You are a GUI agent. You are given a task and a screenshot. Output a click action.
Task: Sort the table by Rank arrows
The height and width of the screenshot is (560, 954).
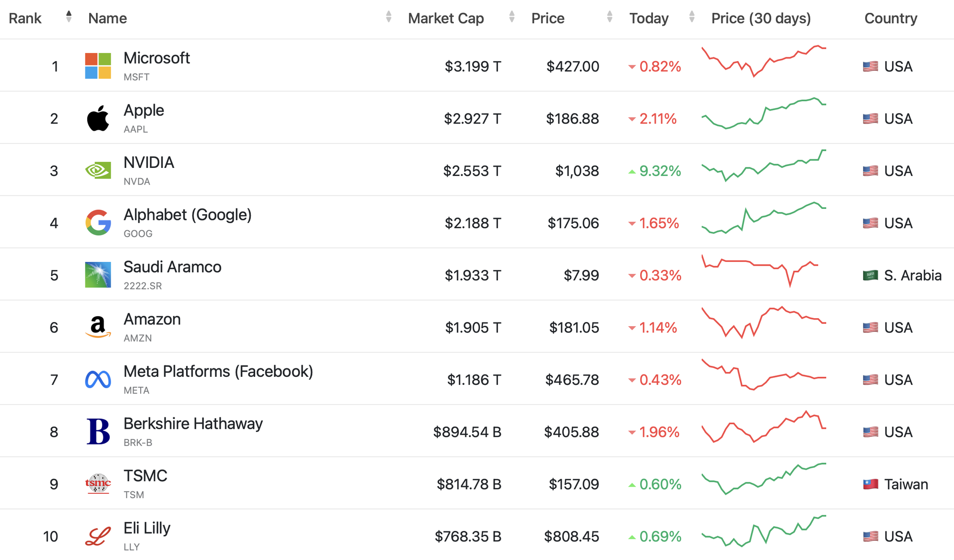point(69,17)
